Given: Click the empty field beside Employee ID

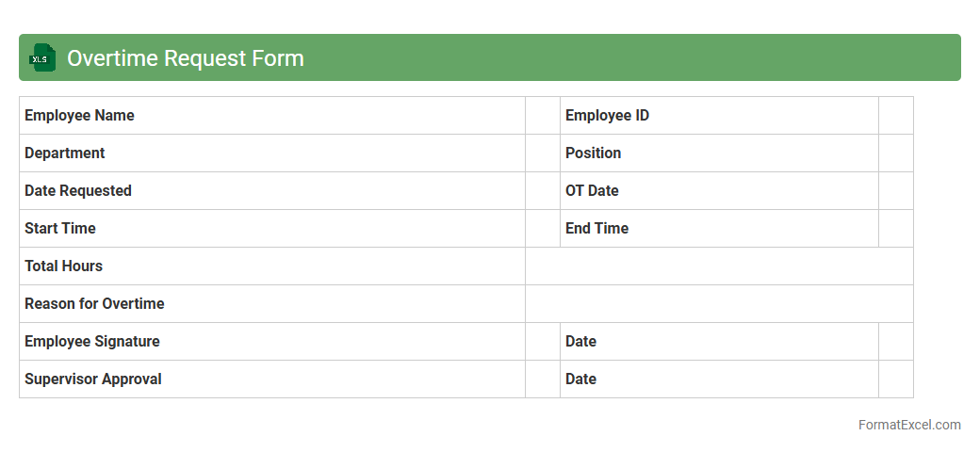Looking at the screenshot, I should [x=895, y=116].
